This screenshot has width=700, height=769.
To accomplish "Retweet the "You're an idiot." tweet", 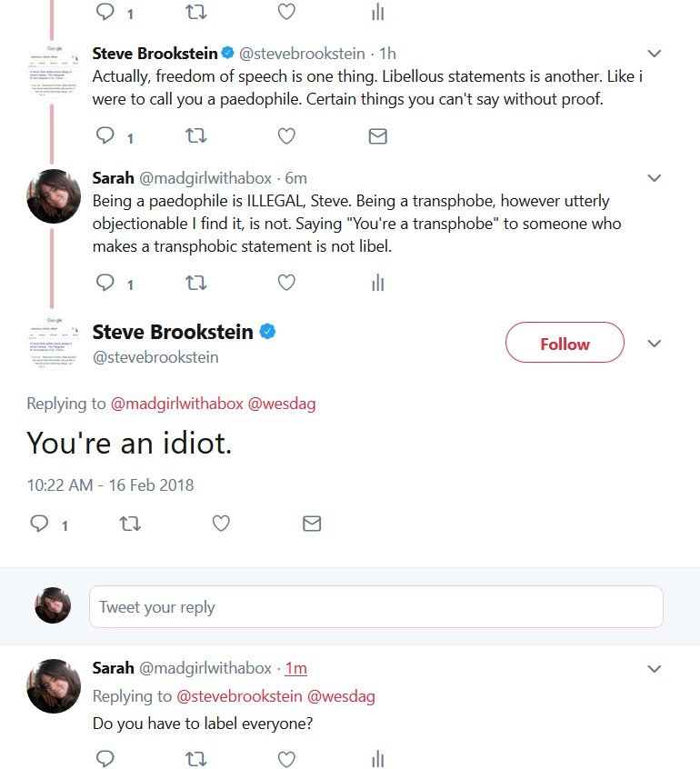I will coord(130,524).
